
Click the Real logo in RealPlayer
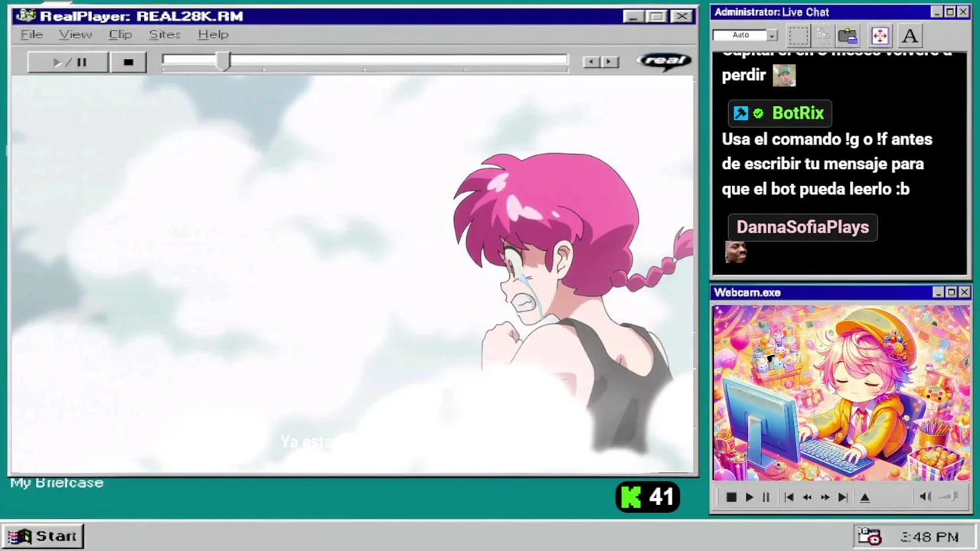(x=664, y=61)
